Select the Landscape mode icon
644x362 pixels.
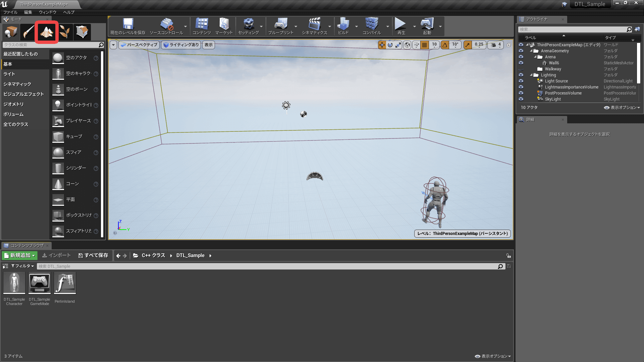point(46,32)
